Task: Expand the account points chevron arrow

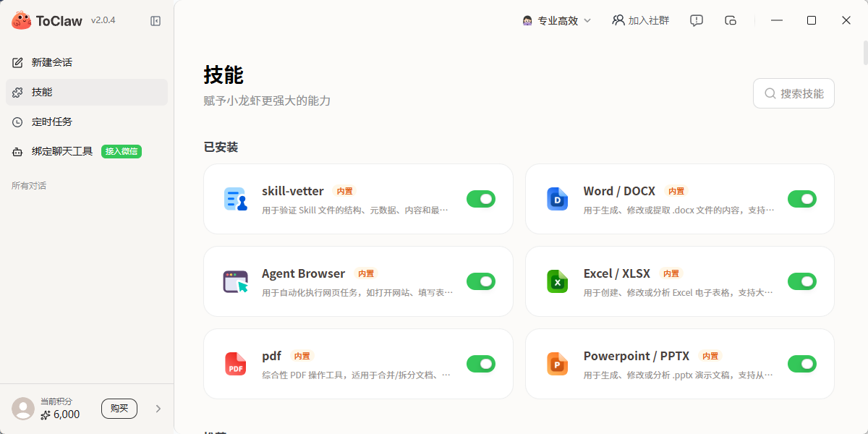Action: point(158,409)
